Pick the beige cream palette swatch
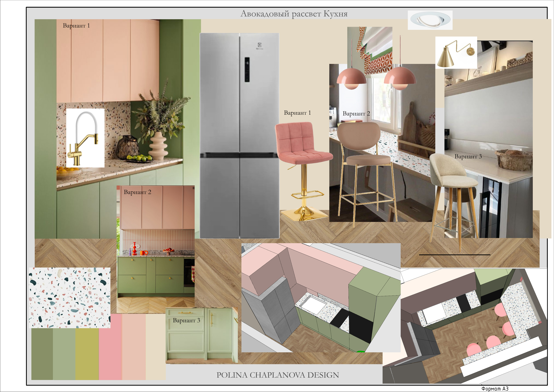 (x=156, y=347)
